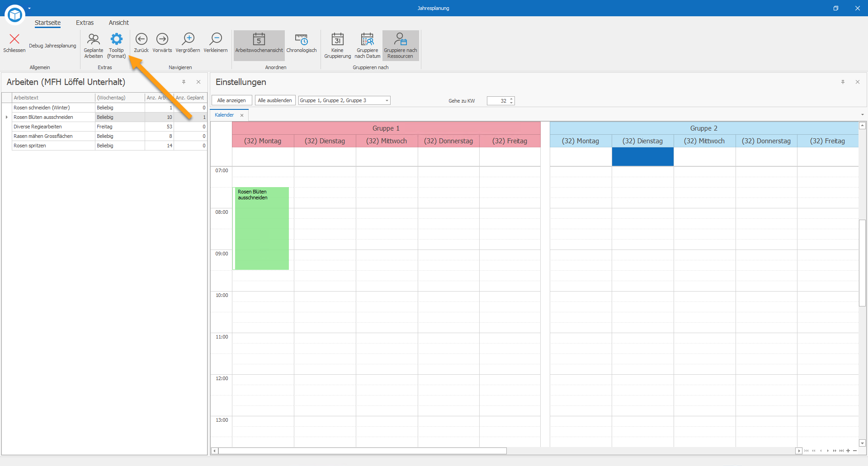Click the Gruppe 2 header
Screen dimensions: 868x466
coord(704,128)
